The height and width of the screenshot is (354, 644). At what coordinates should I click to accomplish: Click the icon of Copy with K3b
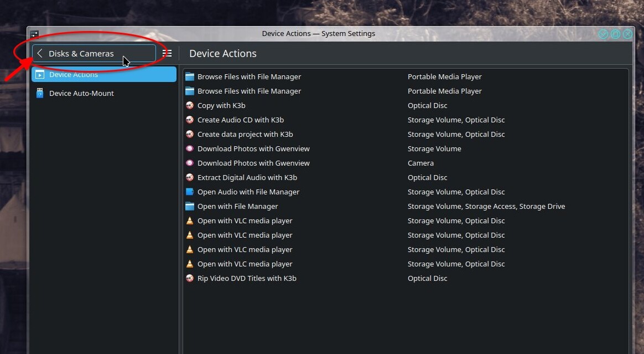click(x=190, y=105)
